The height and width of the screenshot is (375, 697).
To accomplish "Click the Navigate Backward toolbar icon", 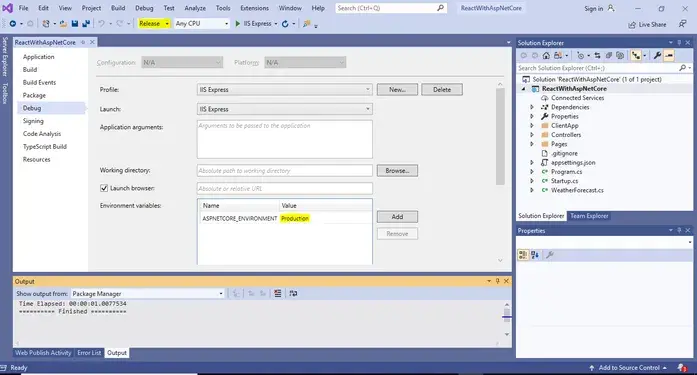I will pyautogui.click(x=12, y=24).
